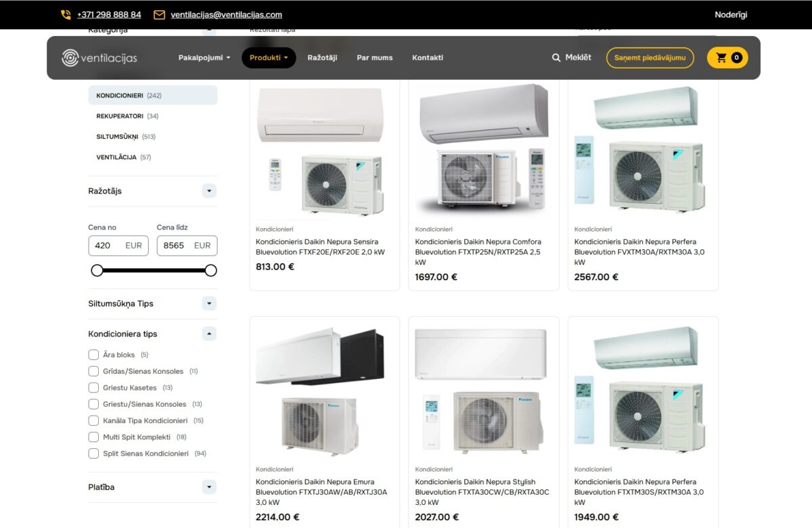The width and height of the screenshot is (812, 528).
Task: Collapse the Kondicioniera tips filter
Action: click(x=209, y=334)
